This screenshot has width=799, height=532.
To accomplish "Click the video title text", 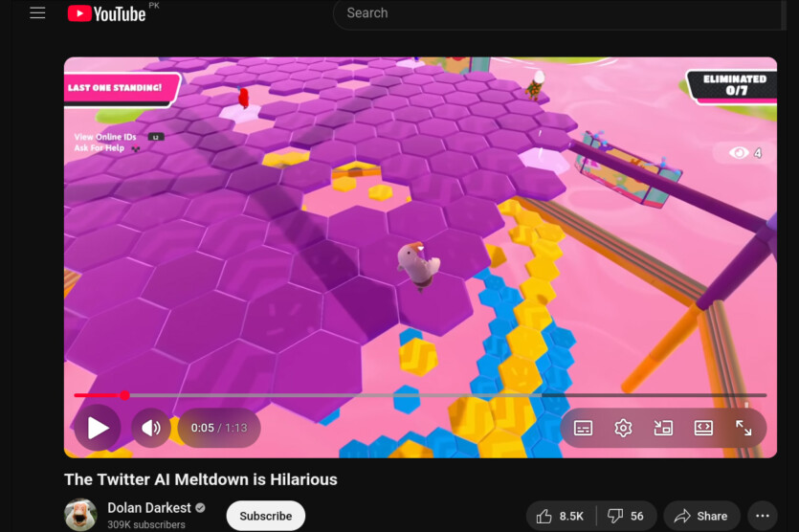I will pyautogui.click(x=201, y=479).
